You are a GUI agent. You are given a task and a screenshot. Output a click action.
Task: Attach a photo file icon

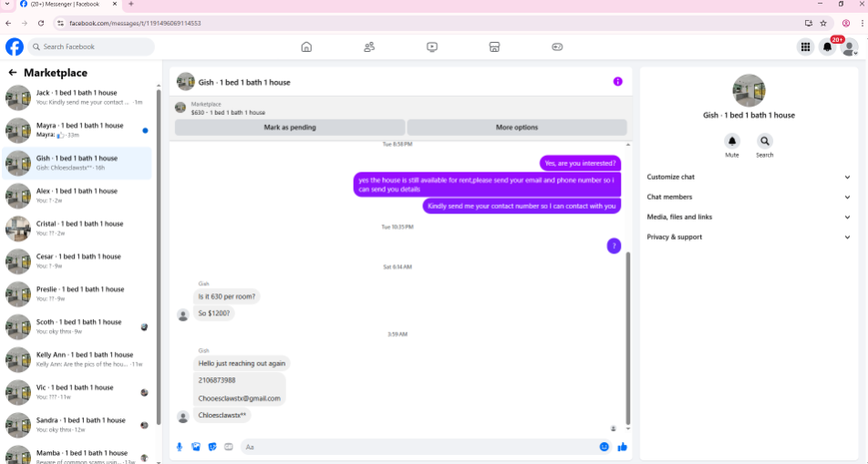[x=196, y=447]
